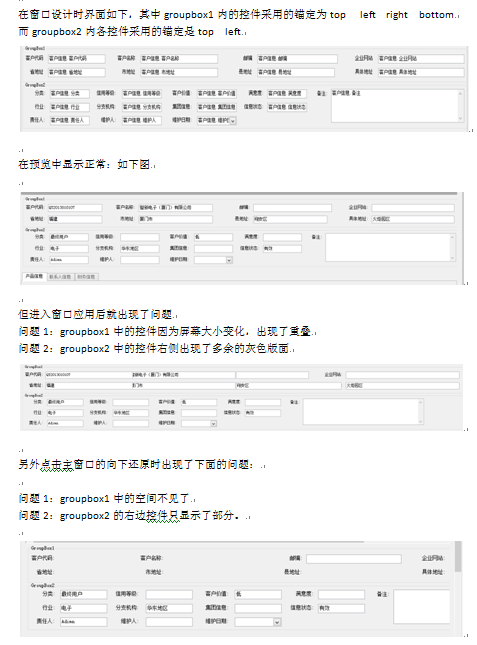
Task: Click the 客户信息.企业网站 field in the design form
Action: coord(421,58)
